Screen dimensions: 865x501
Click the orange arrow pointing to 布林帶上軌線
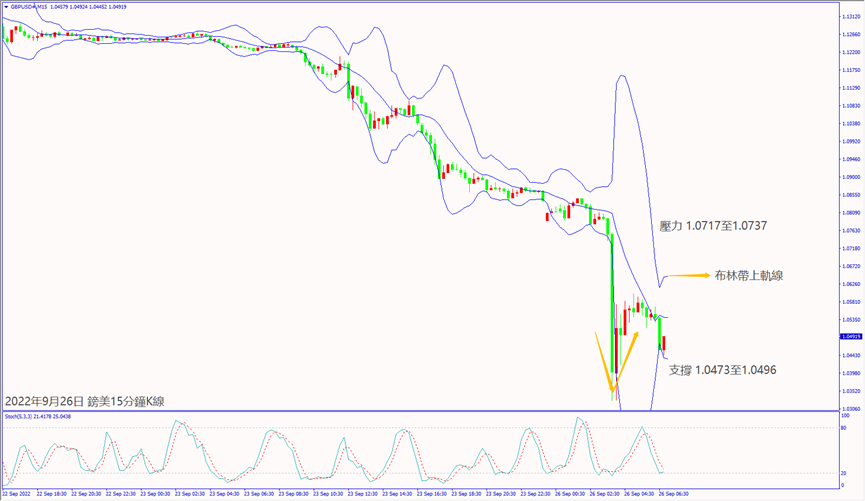(686, 275)
